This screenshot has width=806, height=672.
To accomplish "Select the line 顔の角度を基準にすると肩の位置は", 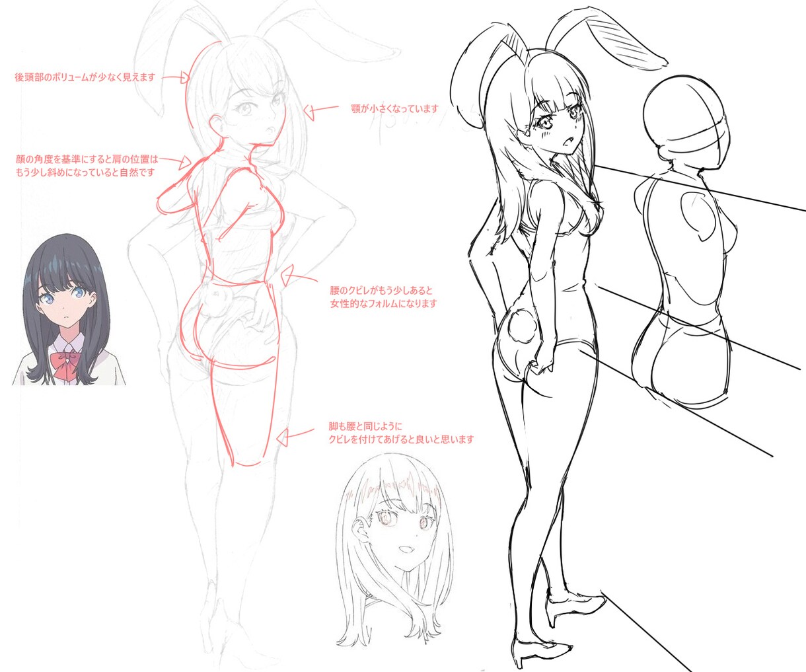I will [x=87, y=159].
